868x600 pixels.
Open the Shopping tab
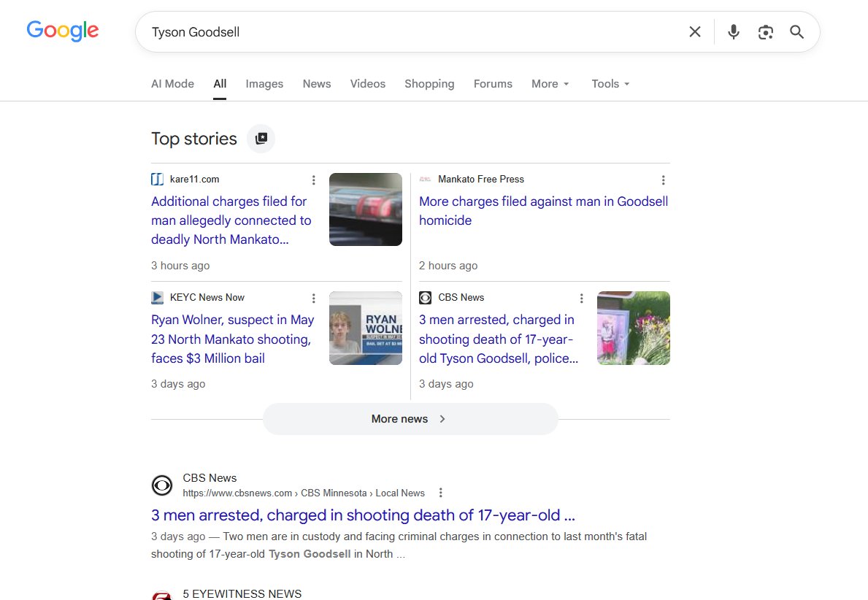pos(429,84)
